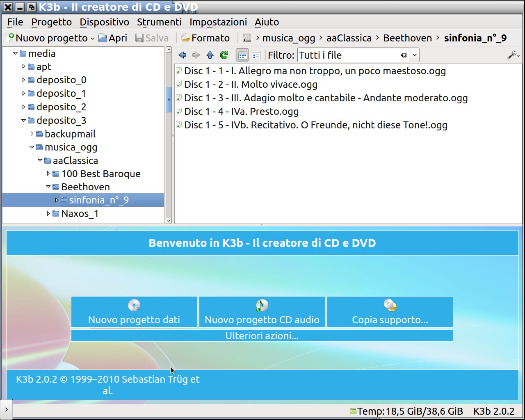Select the deposito_0 folder in tree
Viewport: 525px width, 420px height.
(61, 80)
